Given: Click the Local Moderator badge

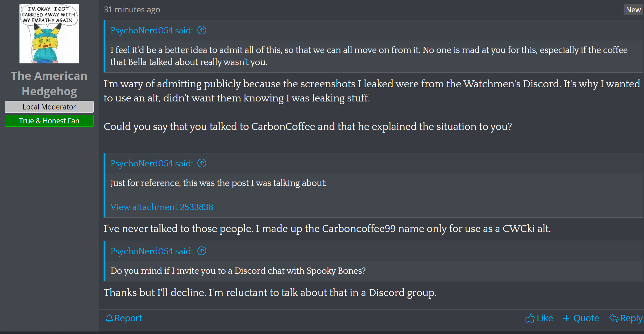Looking at the screenshot, I should click(x=49, y=107).
